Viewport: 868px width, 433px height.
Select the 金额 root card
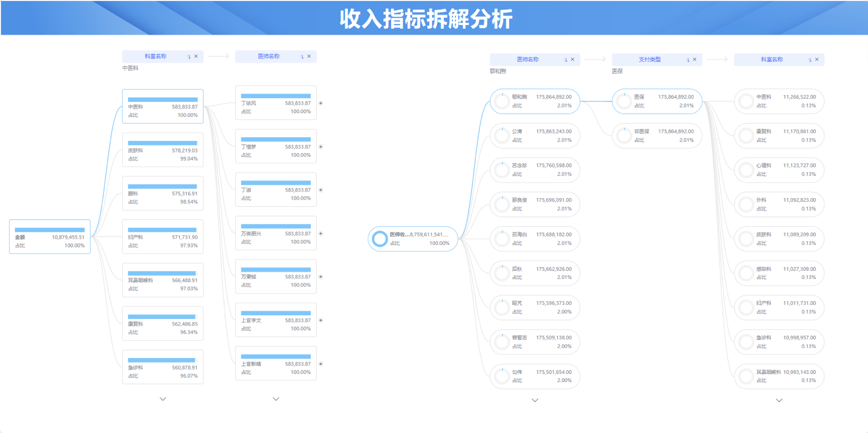click(x=50, y=237)
